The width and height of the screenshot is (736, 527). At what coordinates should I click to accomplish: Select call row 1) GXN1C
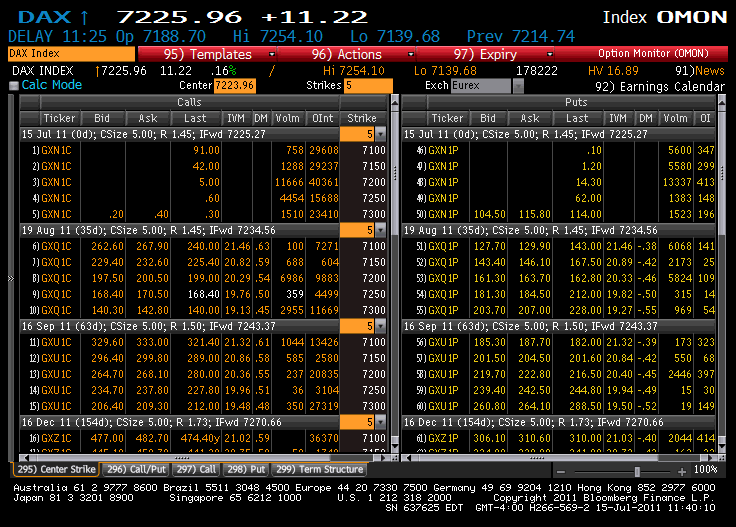pyautogui.click(x=203, y=150)
